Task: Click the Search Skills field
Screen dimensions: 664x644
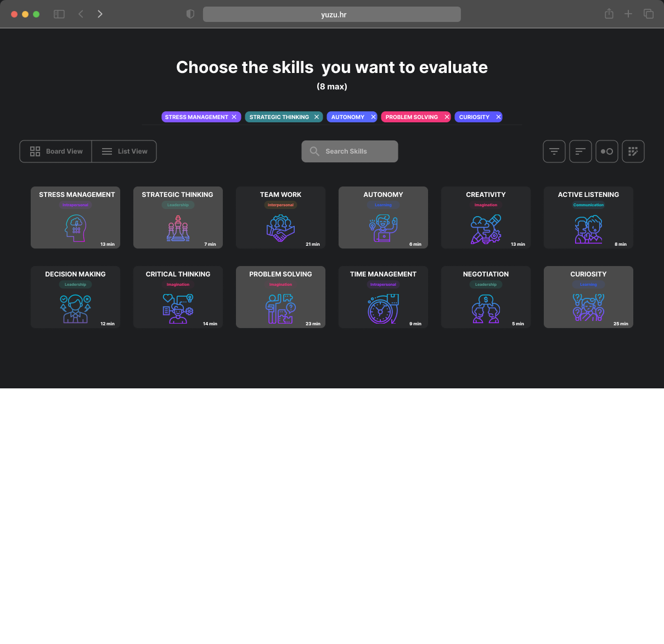Action: (350, 151)
